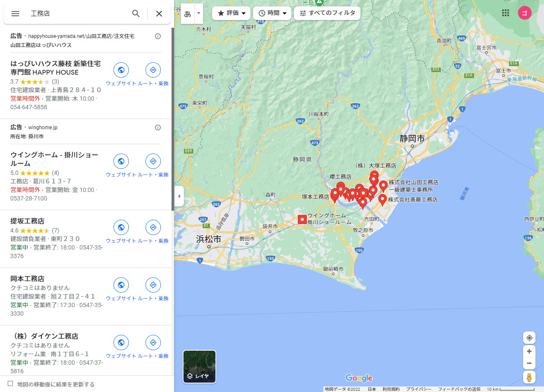Open website for 提坂工務店
Viewport: 544px width, 392px height.
pos(121,227)
